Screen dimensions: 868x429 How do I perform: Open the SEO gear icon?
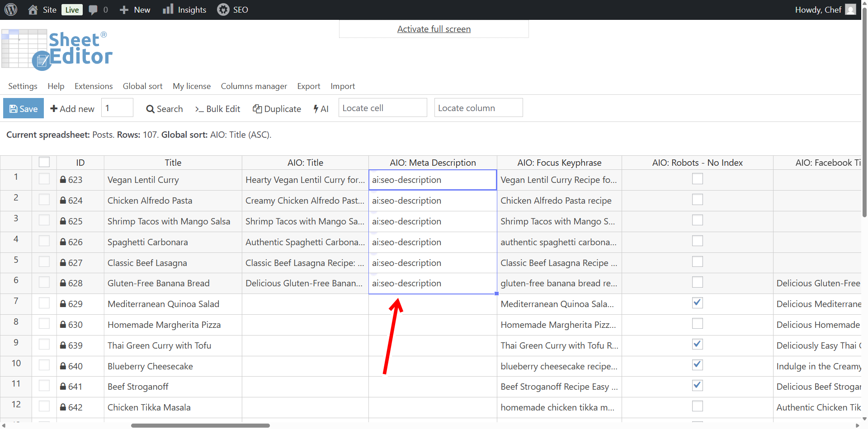pos(223,9)
